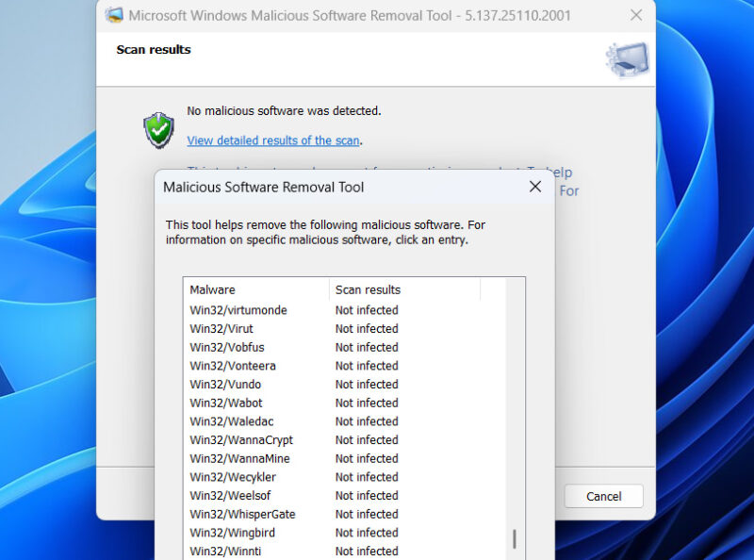Click the Malware column header
Screen dimensions: 754x560
tap(213, 289)
